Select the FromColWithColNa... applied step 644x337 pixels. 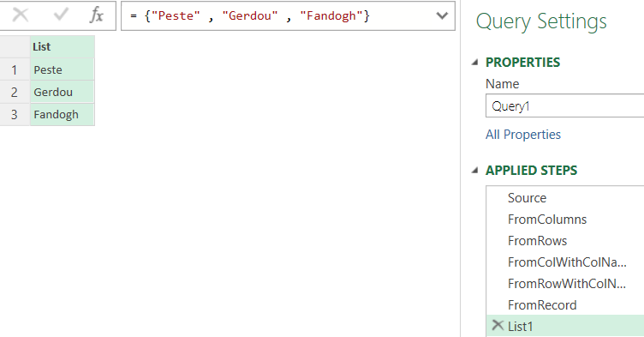pos(565,262)
